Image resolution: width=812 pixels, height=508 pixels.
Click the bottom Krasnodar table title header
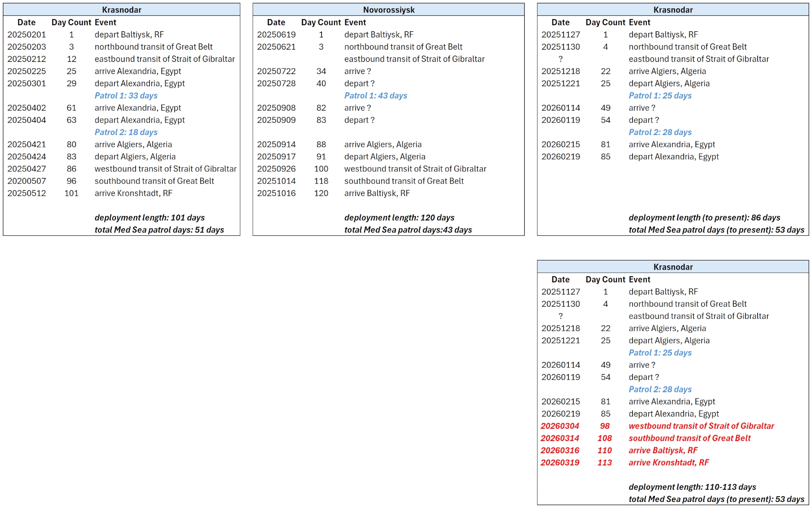pyautogui.click(x=673, y=267)
